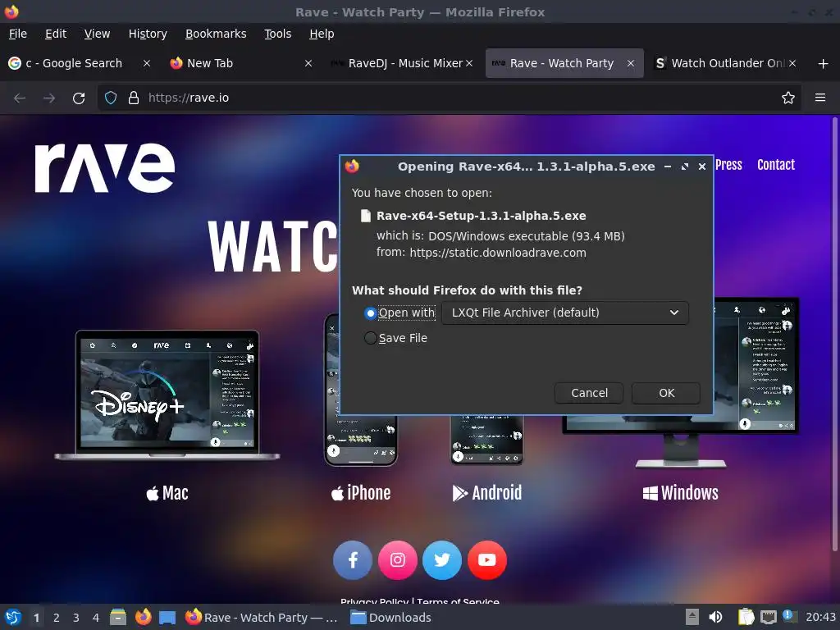The width and height of the screenshot is (840, 630).
Task: Click the forward navigation arrow
Action: point(49,98)
